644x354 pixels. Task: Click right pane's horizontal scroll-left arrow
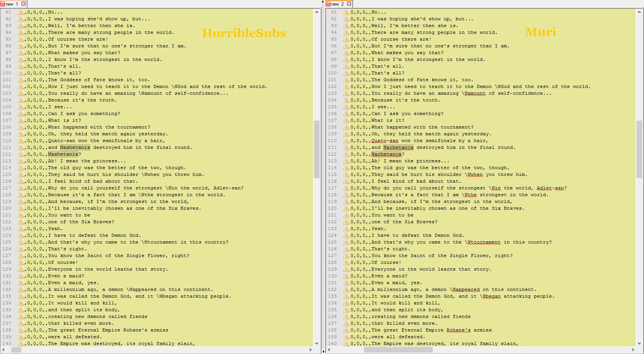point(329,349)
